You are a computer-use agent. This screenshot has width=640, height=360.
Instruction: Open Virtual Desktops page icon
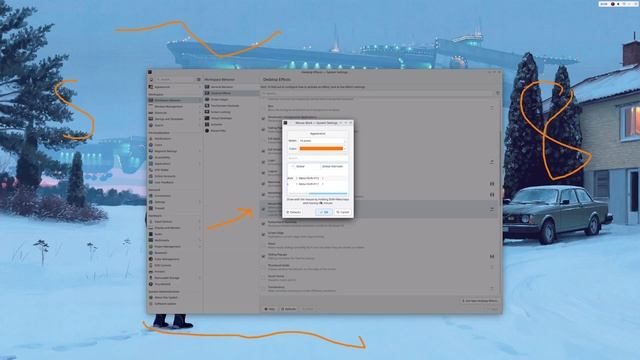point(207,118)
